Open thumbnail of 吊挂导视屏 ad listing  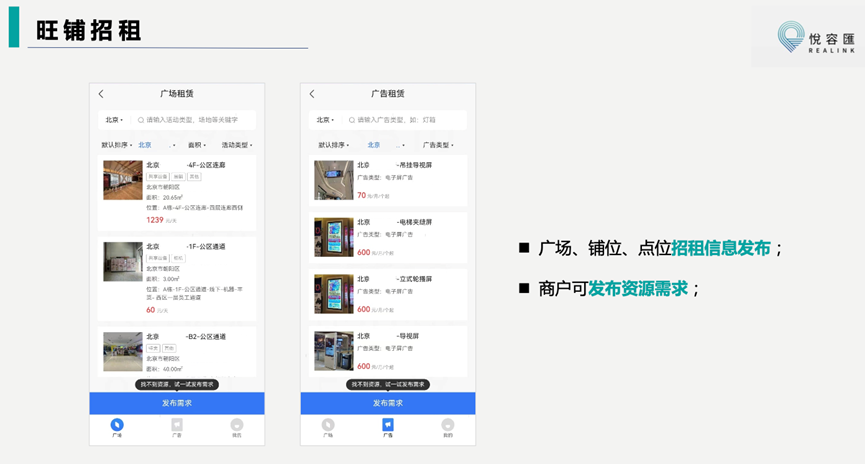[x=334, y=180]
